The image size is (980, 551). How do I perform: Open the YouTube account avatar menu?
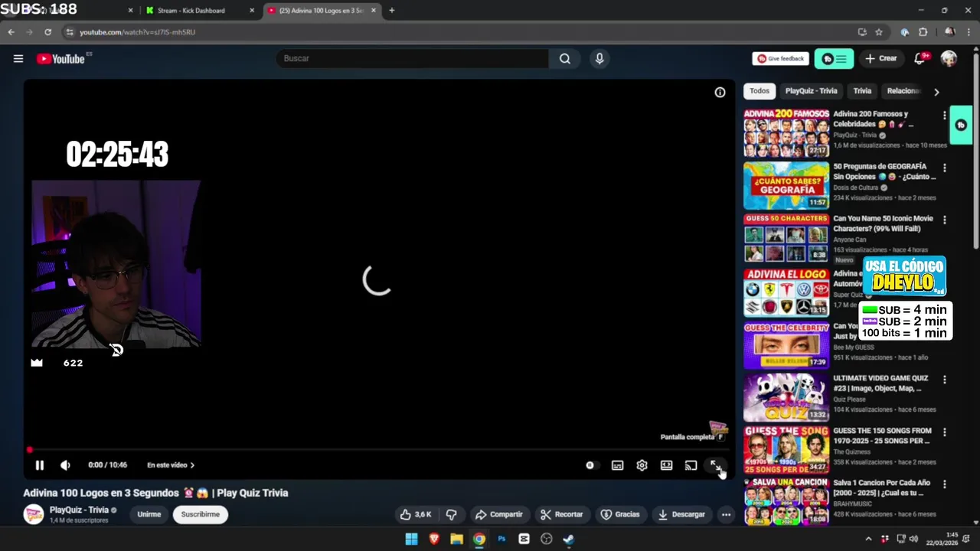pyautogui.click(x=949, y=58)
